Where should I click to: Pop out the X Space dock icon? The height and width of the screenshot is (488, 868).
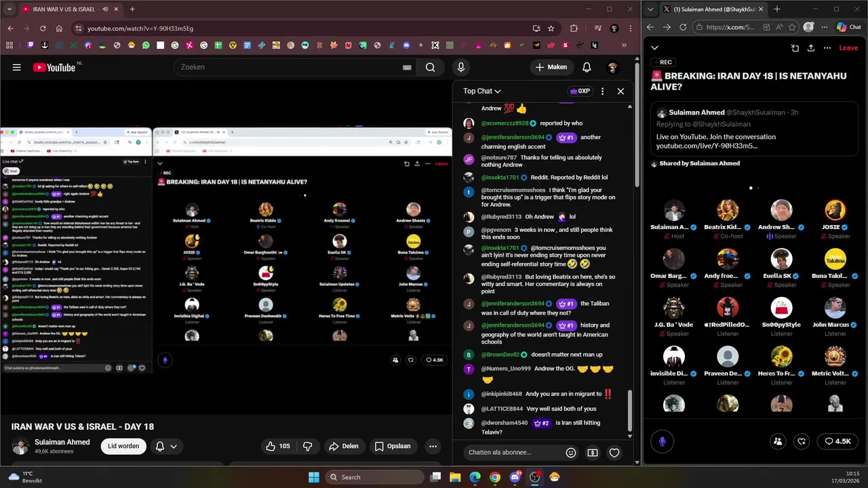pos(795,48)
